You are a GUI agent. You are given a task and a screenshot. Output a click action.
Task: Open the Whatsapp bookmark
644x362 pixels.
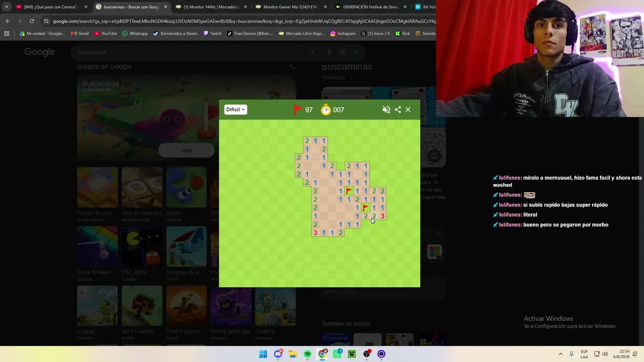[135, 34]
